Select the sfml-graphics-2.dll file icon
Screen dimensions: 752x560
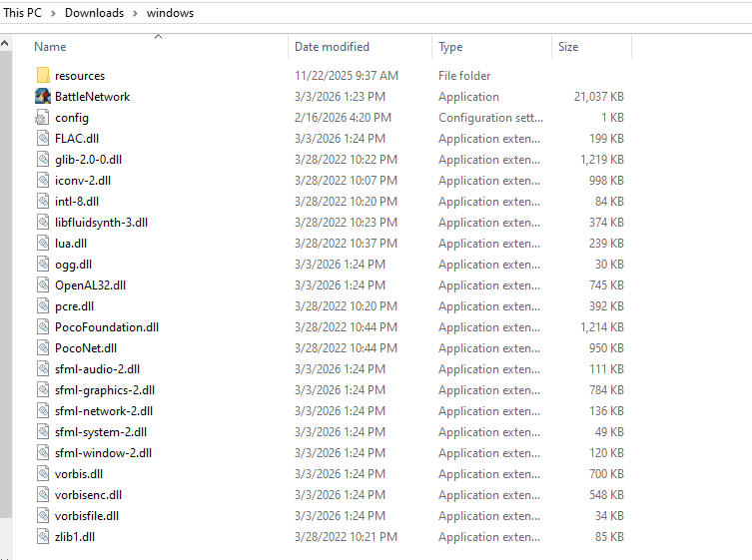pyautogui.click(x=43, y=390)
